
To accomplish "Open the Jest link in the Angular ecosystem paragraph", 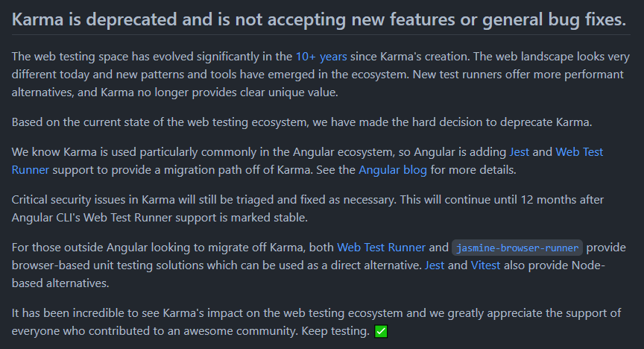I will click(x=519, y=151).
